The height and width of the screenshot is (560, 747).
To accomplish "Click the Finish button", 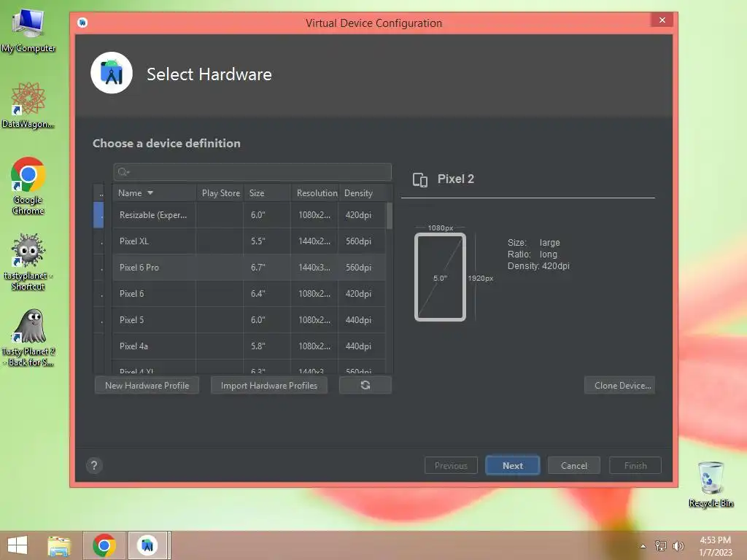I will (x=635, y=465).
